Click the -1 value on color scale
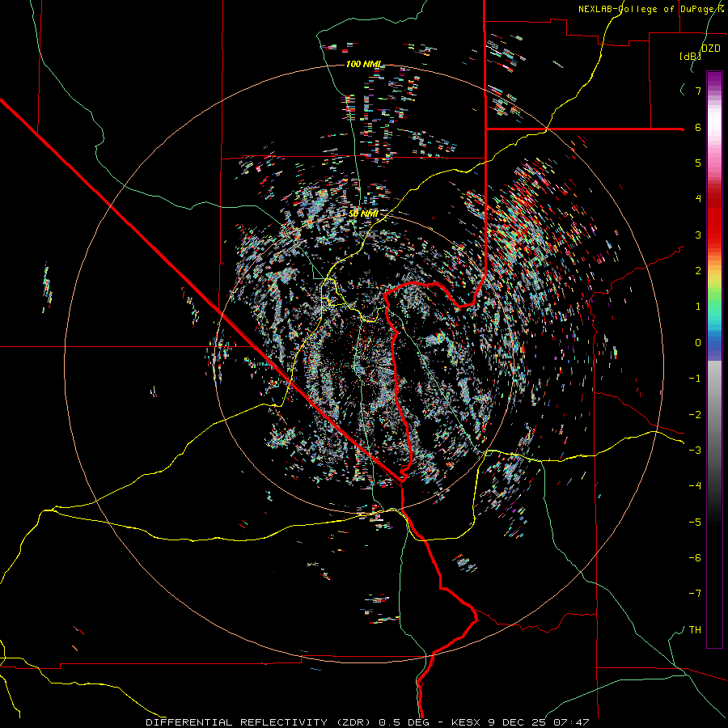This screenshot has height=728, width=728. pos(695,379)
